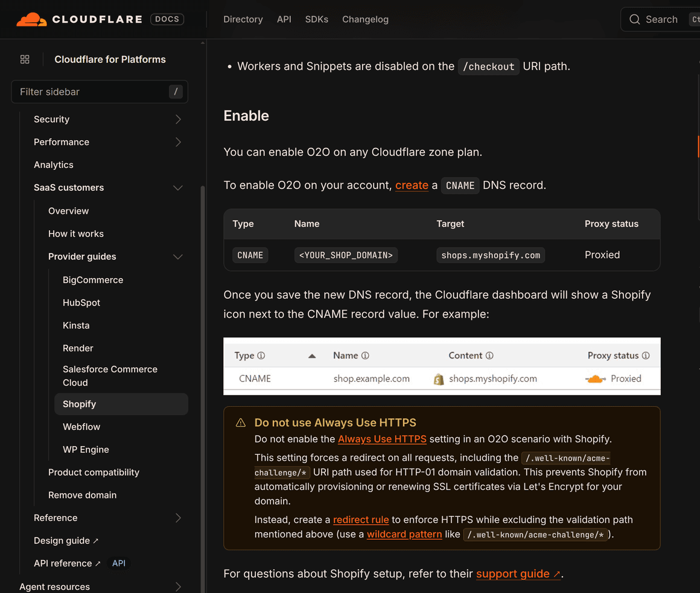Viewport: 700px width, 593px height.
Task: Open the Directory nav item
Action: [x=243, y=19]
